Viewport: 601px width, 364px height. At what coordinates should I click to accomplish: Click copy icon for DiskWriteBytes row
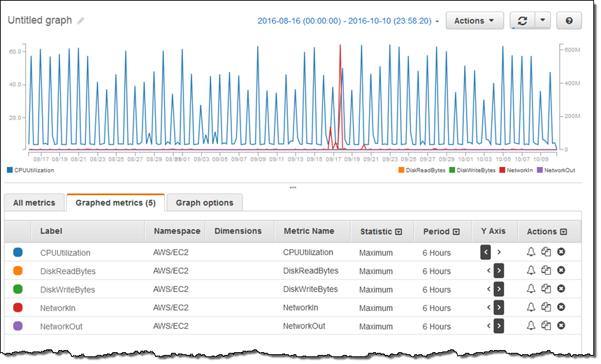546,289
